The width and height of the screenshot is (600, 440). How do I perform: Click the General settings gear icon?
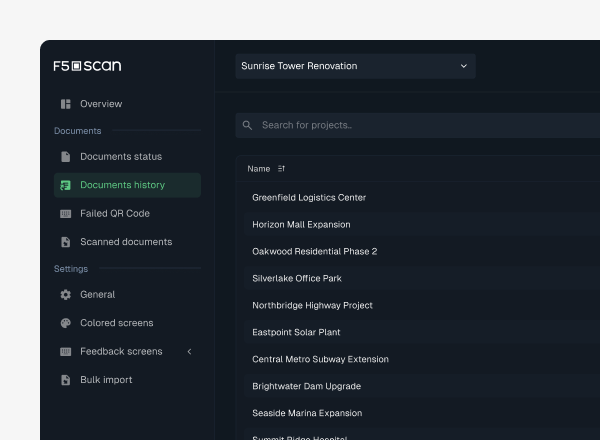pyautogui.click(x=66, y=295)
